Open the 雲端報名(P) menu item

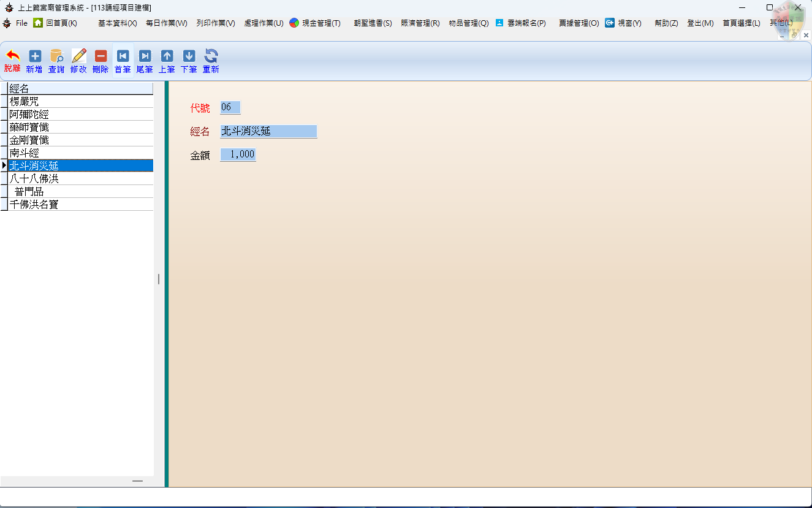(520, 23)
